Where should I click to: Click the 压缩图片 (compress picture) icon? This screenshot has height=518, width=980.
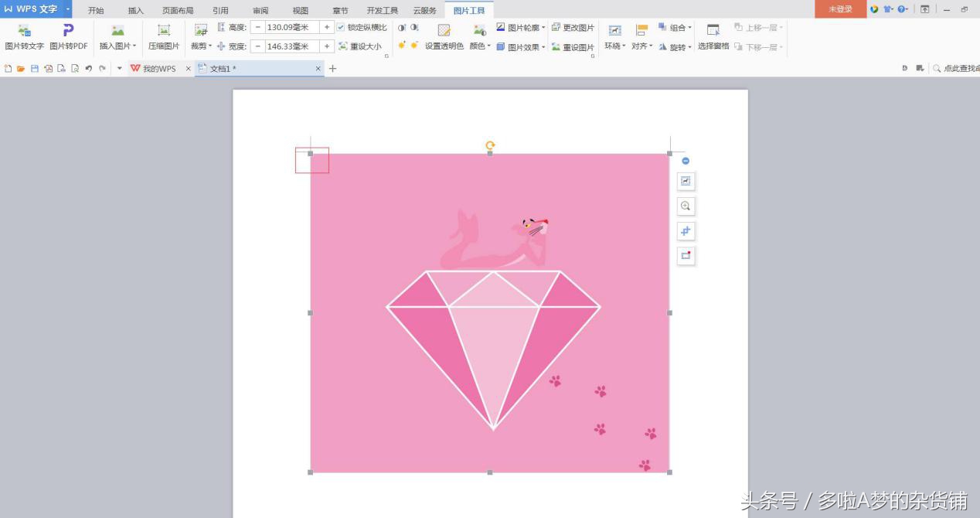(x=164, y=31)
